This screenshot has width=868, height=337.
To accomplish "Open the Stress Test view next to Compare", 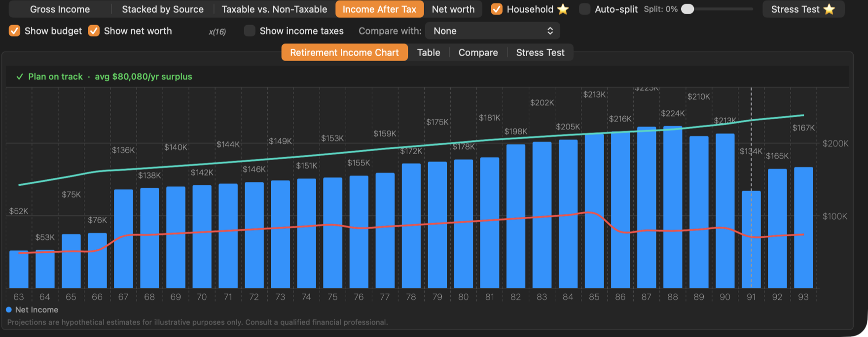I will (x=541, y=52).
